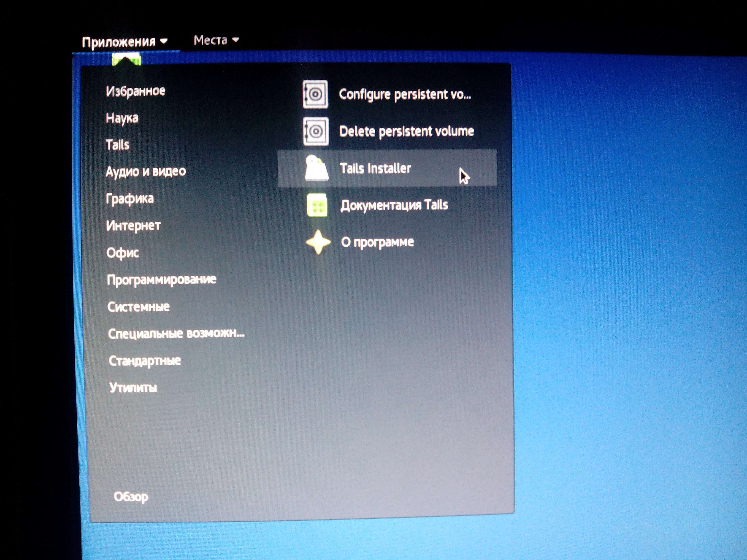This screenshot has width=747, height=560.
Task: Click the Configure persistent volume safe icon
Action: (x=315, y=94)
